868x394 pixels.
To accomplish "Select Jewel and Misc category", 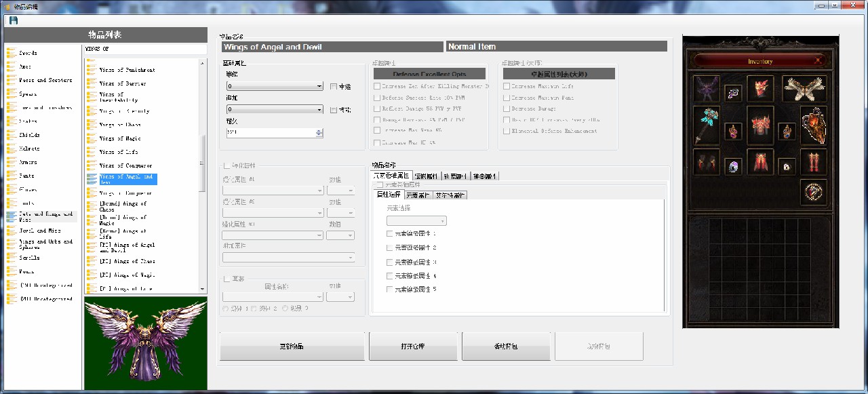I will coord(41,231).
